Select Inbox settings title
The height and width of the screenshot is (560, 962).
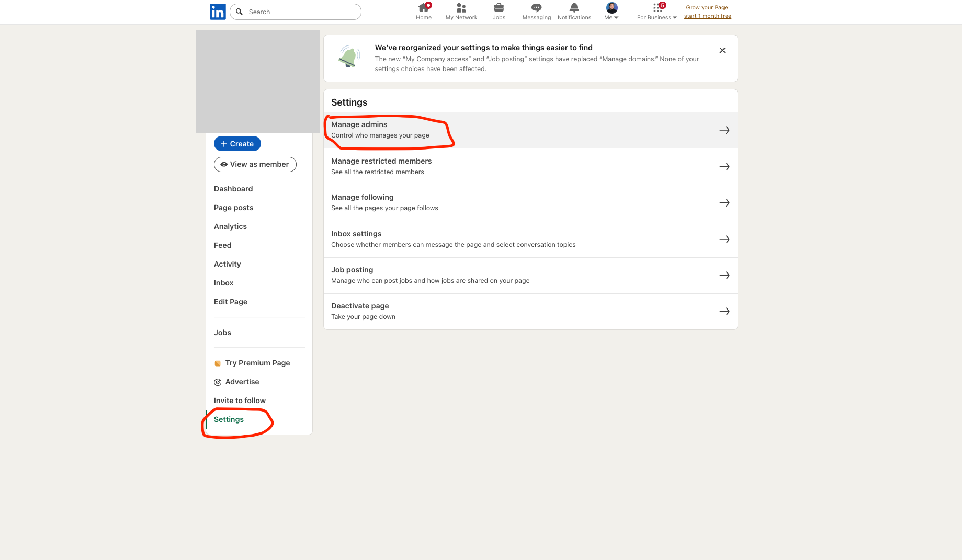pyautogui.click(x=356, y=234)
